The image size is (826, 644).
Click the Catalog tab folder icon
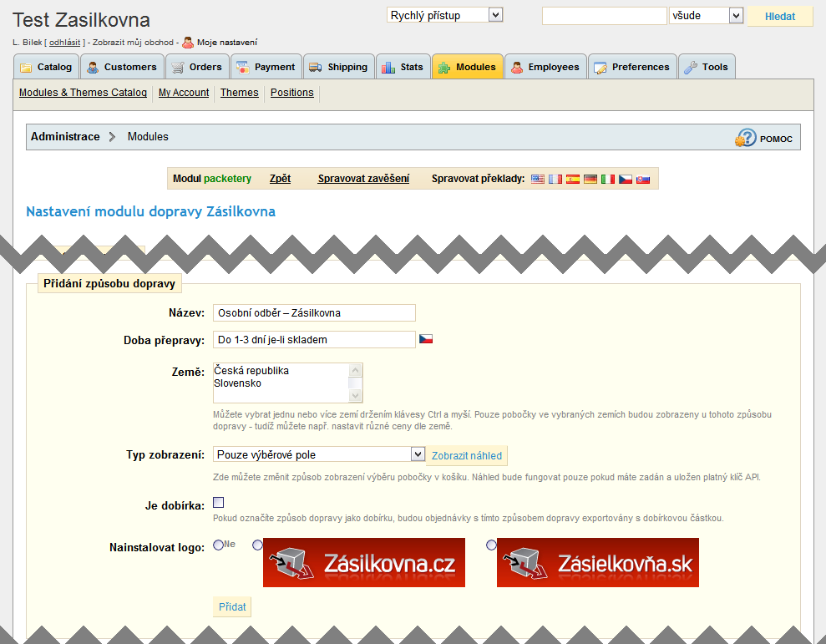(25, 68)
